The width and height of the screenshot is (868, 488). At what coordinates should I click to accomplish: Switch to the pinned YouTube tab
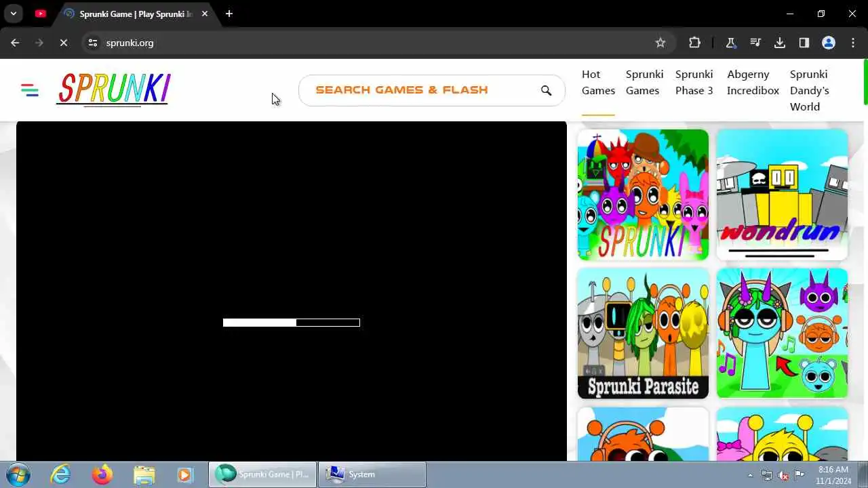point(40,14)
